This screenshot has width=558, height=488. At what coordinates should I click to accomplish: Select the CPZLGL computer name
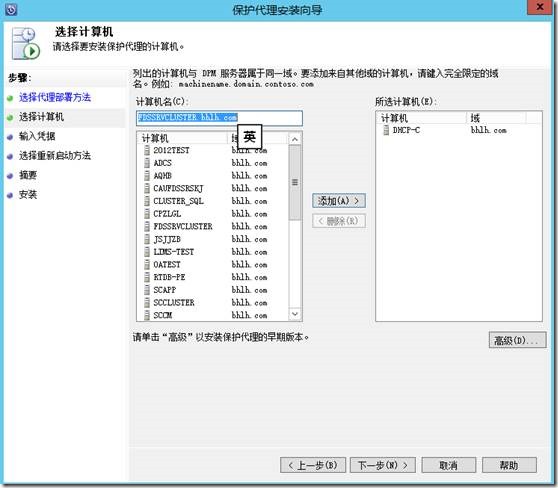click(167, 214)
